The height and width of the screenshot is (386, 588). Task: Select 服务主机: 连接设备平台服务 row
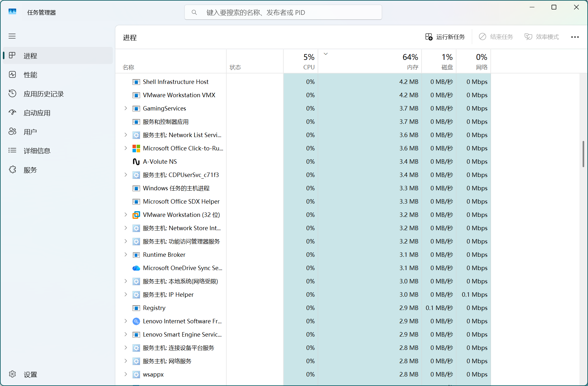pos(303,348)
